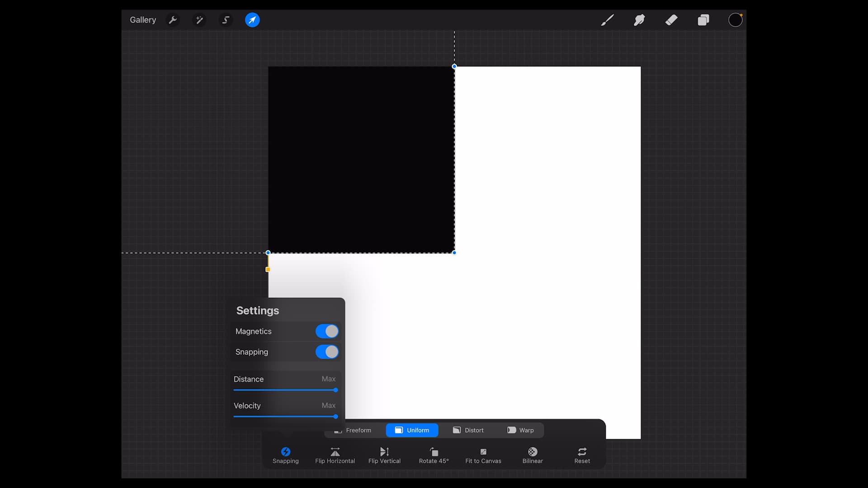This screenshot has width=868, height=488.
Task: Select Warp transform mode
Action: 521,430
